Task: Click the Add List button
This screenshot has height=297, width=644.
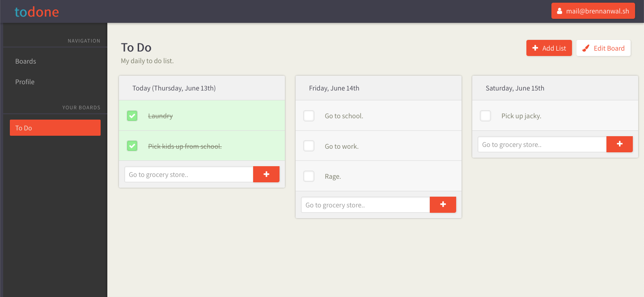Action: 549,48
